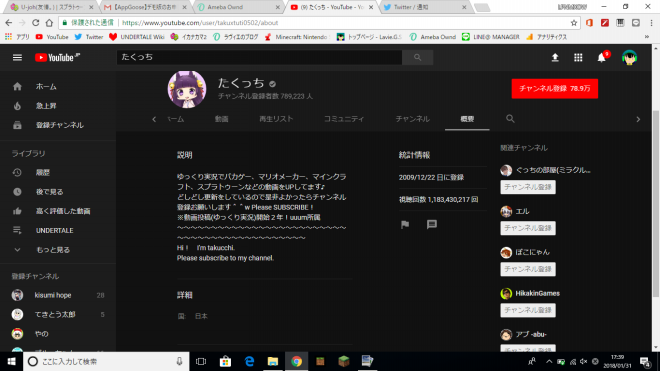Open 高く評価した動画 liked videos
The width and height of the screenshot is (660, 371).
click(x=58, y=211)
